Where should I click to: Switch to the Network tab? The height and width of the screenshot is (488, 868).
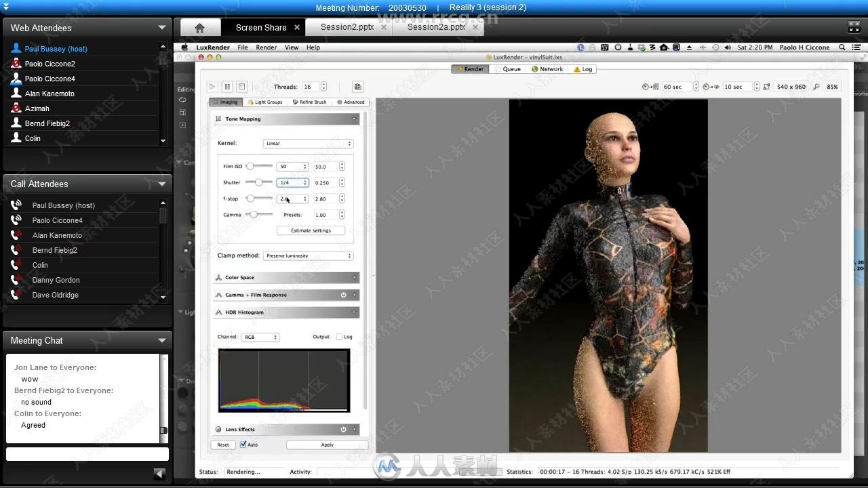pyautogui.click(x=547, y=69)
